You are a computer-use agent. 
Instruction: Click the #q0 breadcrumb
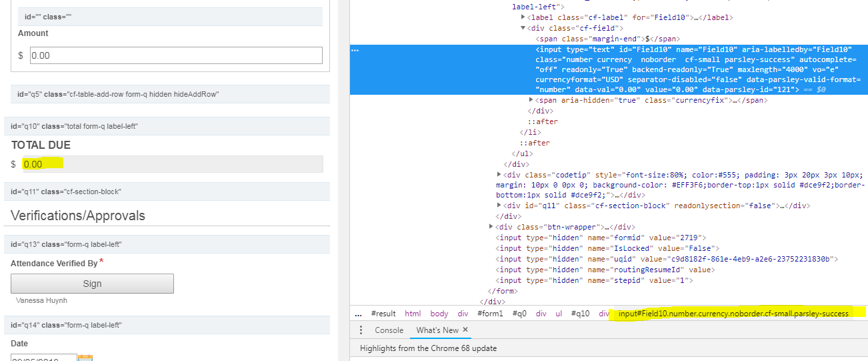click(520, 314)
